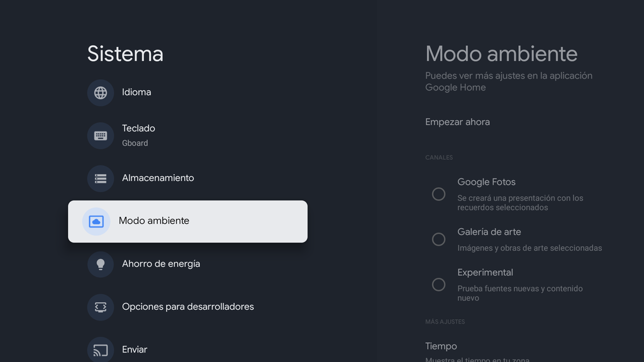The width and height of the screenshot is (644, 362).
Task: Click the Galería de arte description text
Action: click(x=530, y=248)
